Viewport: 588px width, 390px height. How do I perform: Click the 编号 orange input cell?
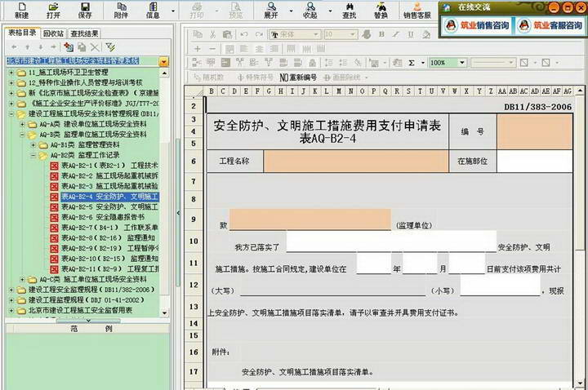coord(534,131)
